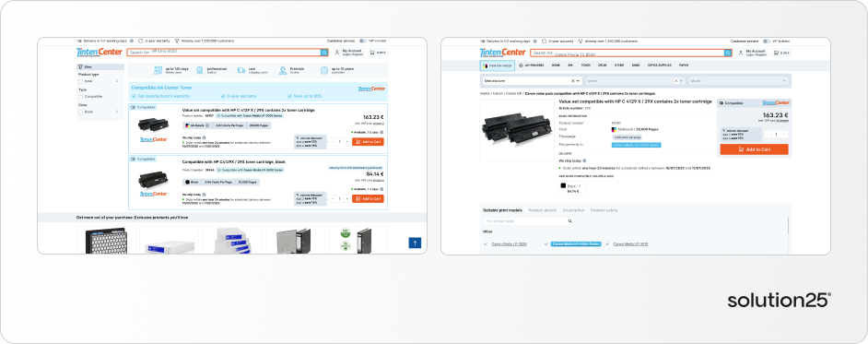Click search magnifier icon beside 'HP Envy 6020' query
The height and width of the screenshot is (344, 868).
[x=324, y=53]
